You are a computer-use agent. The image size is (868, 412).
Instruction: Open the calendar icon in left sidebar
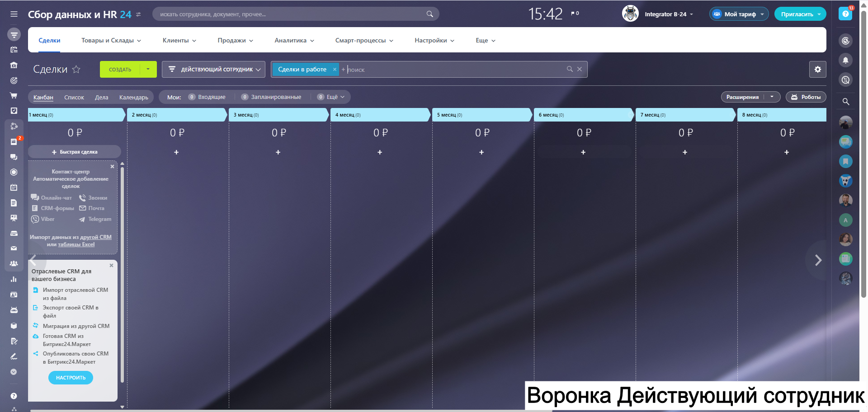(x=14, y=187)
